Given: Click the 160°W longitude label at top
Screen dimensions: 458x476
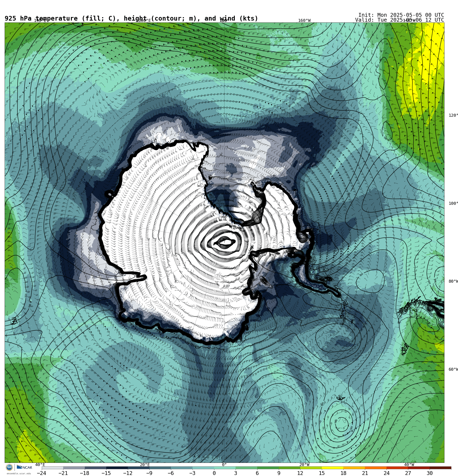Looking at the screenshot, I should coord(304,21).
